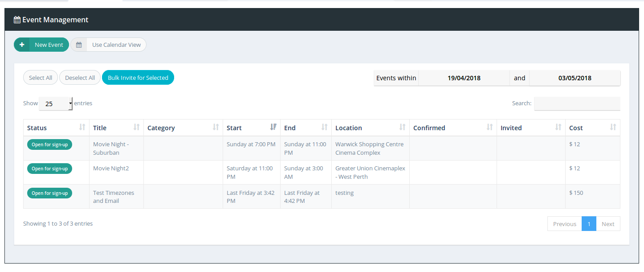Click Bulk Invite for Selected

point(138,78)
